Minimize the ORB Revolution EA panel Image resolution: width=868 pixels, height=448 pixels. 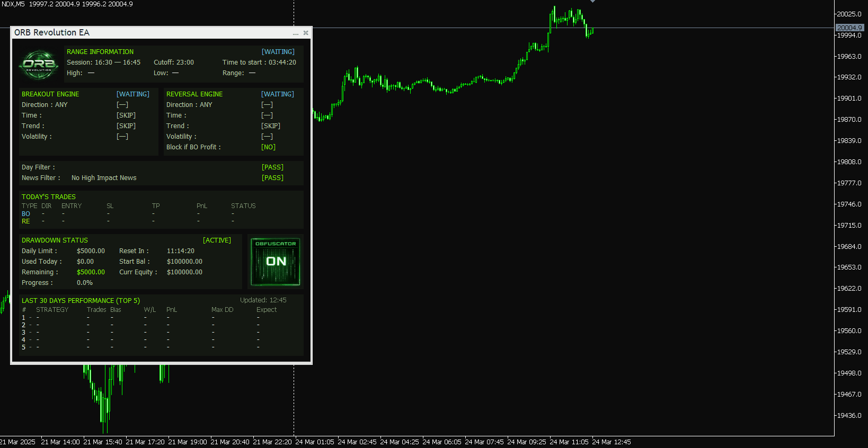pyautogui.click(x=296, y=33)
